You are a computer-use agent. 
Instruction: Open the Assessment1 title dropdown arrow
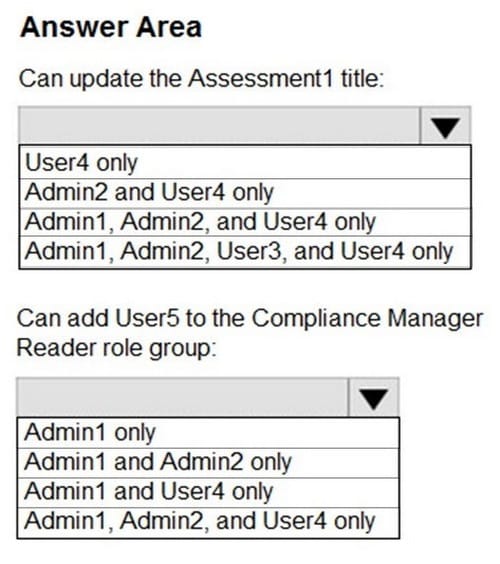point(445,126)
